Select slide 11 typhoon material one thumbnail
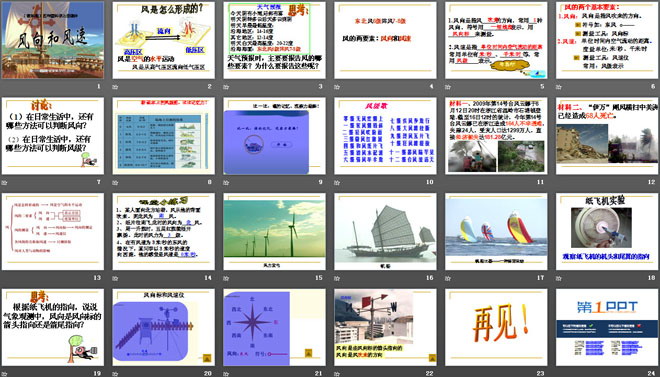 pos(496,136)
